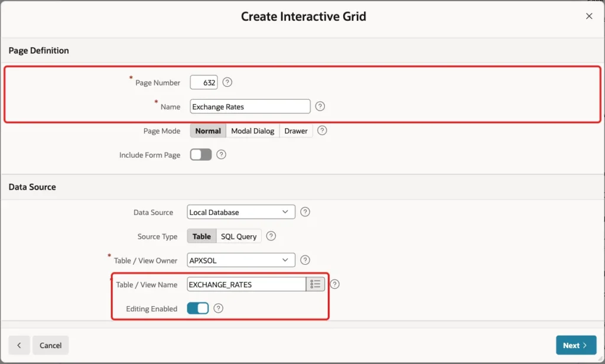Click the Source Type label
Screen dimensions: 605x364
(157, 236)
